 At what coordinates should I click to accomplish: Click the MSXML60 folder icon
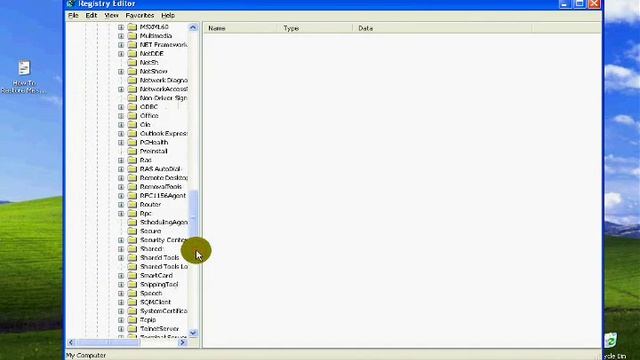click(x=132, y=27)
